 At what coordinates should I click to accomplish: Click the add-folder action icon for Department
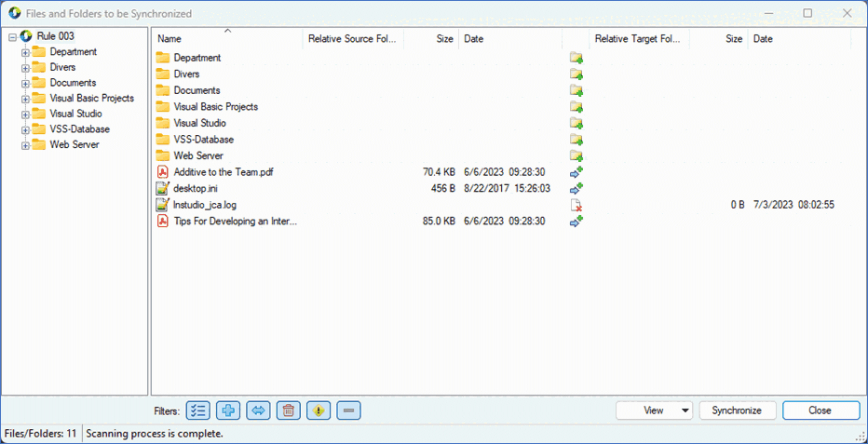click(x=576, y=58)
